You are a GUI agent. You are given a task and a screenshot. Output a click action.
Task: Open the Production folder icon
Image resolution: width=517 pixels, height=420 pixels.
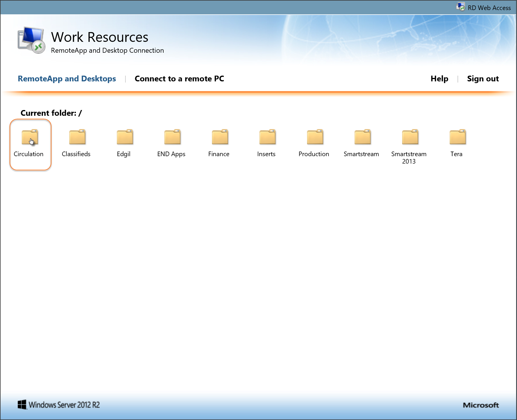[315, 137]
